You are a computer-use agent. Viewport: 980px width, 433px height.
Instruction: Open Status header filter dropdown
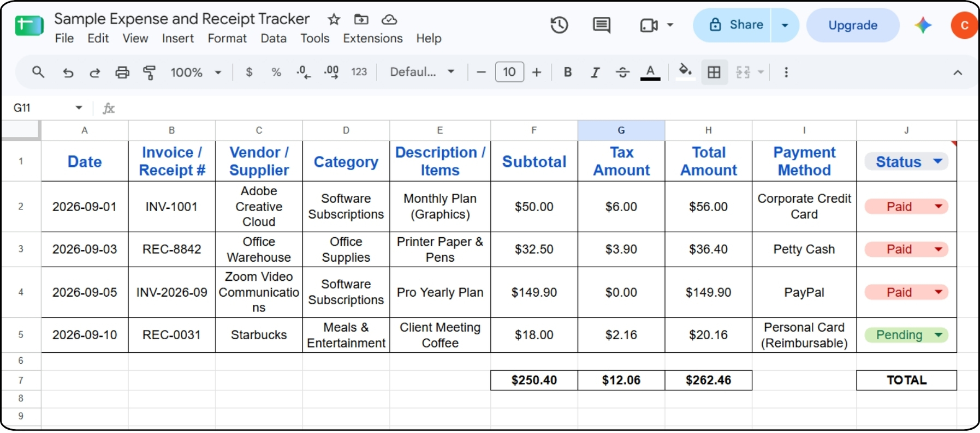pyautogui.click(x=938, y=161)
